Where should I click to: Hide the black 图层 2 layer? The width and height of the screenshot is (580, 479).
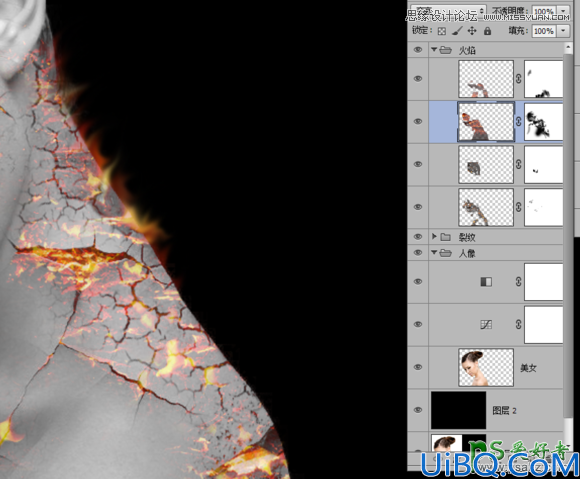[x=418, y=410]
